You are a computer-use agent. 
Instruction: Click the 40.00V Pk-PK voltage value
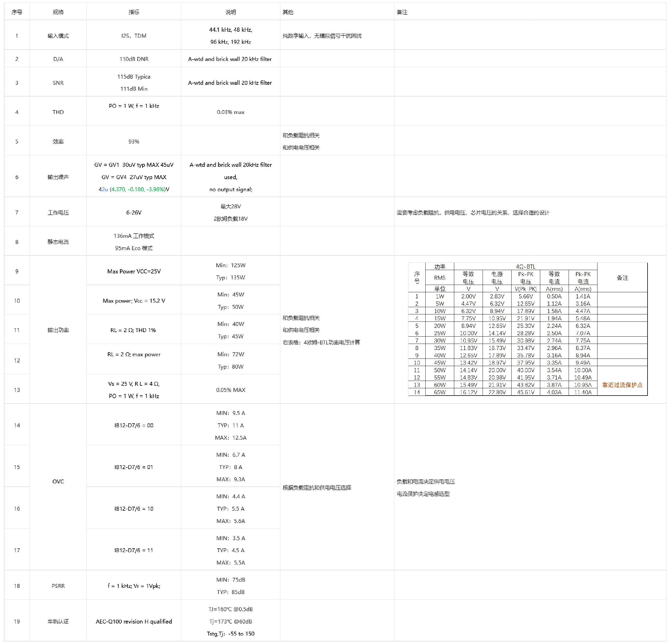(525, 370)
